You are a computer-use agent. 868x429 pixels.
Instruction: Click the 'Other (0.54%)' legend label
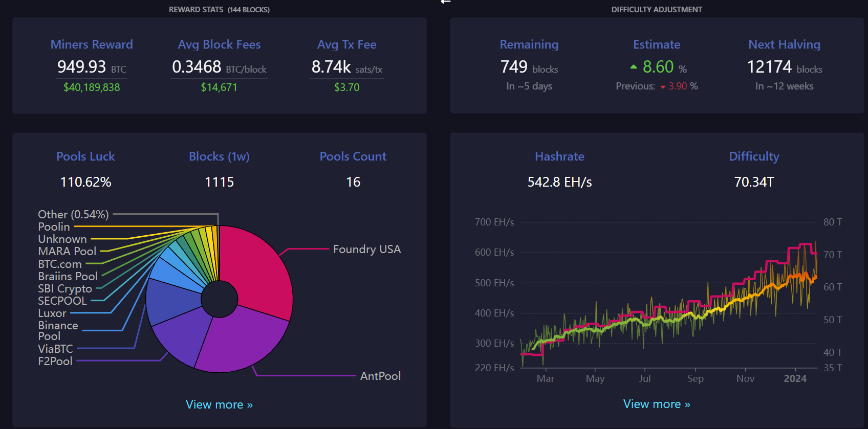click(73, 214)
